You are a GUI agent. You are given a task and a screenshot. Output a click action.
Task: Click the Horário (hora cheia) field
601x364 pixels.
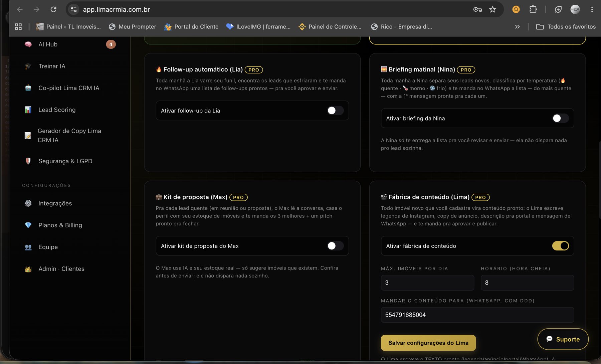[x=527, y=283]
